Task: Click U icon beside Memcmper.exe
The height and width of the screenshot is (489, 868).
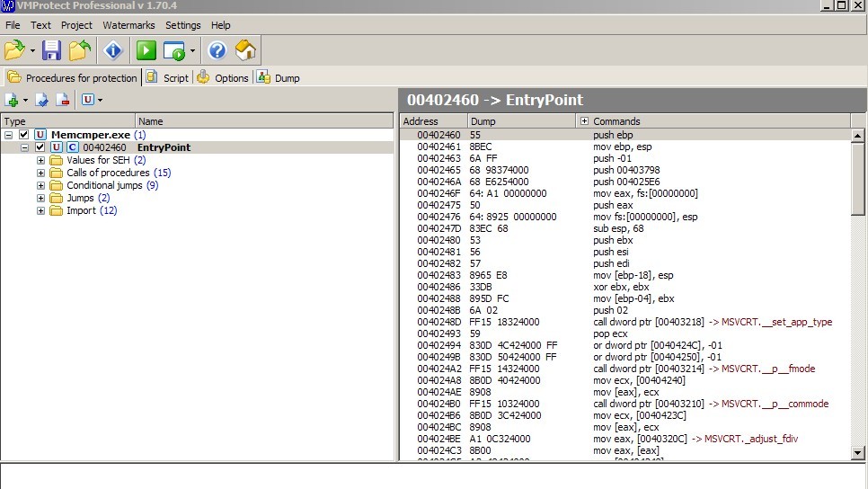Action: [x=40, y=135]
